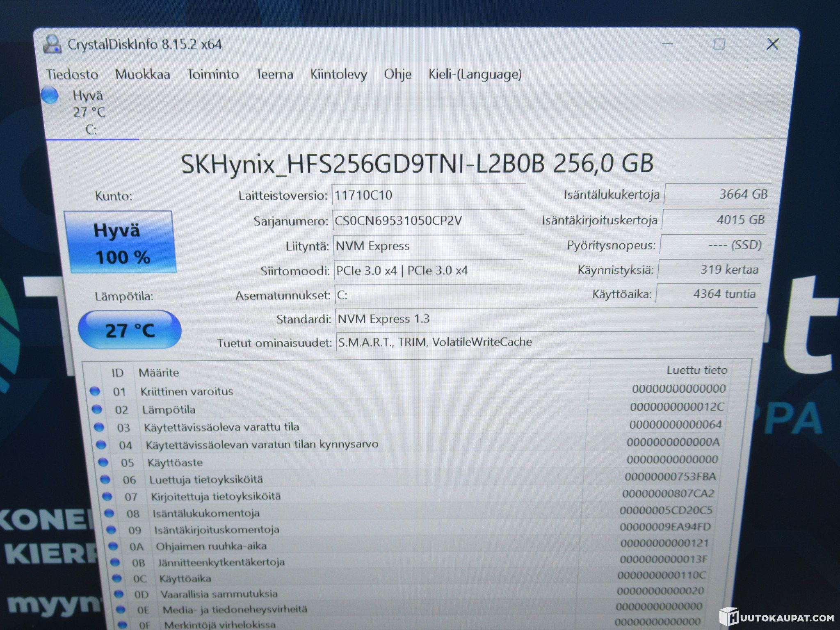Open the Toiminto menu
This screenshot has width=840, height=630.
pyautogui.click(x=212, y=74)
